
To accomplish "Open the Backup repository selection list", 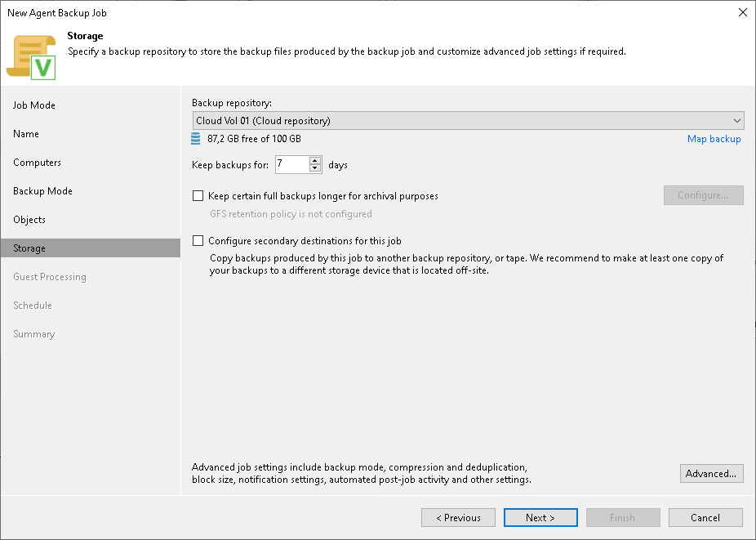I will [x=469, y=120].
